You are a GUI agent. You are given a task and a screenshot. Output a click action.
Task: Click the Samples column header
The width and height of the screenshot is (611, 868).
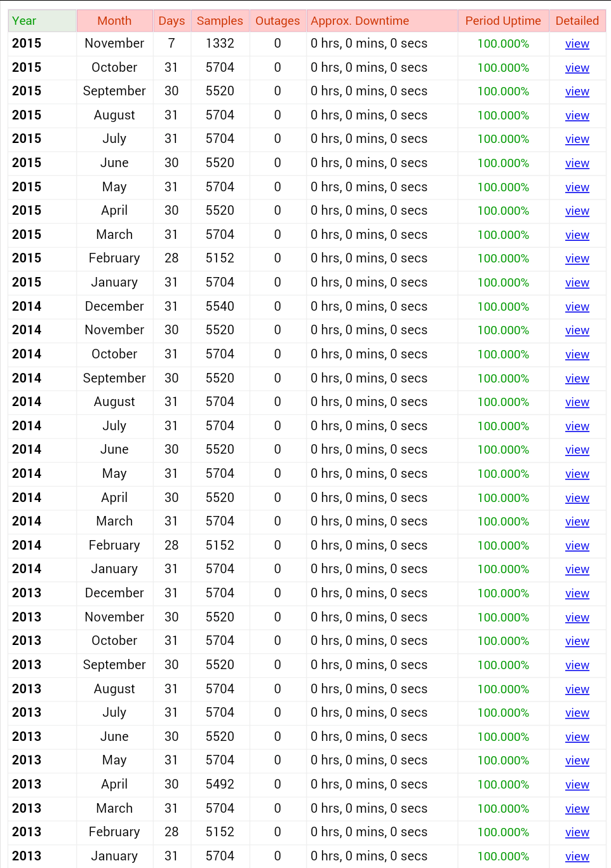coord(220,21)
